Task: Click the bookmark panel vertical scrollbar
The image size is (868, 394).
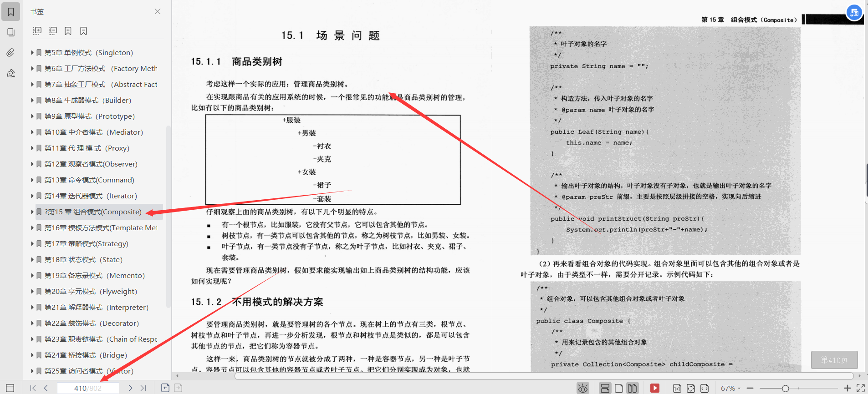Action: 168,217
